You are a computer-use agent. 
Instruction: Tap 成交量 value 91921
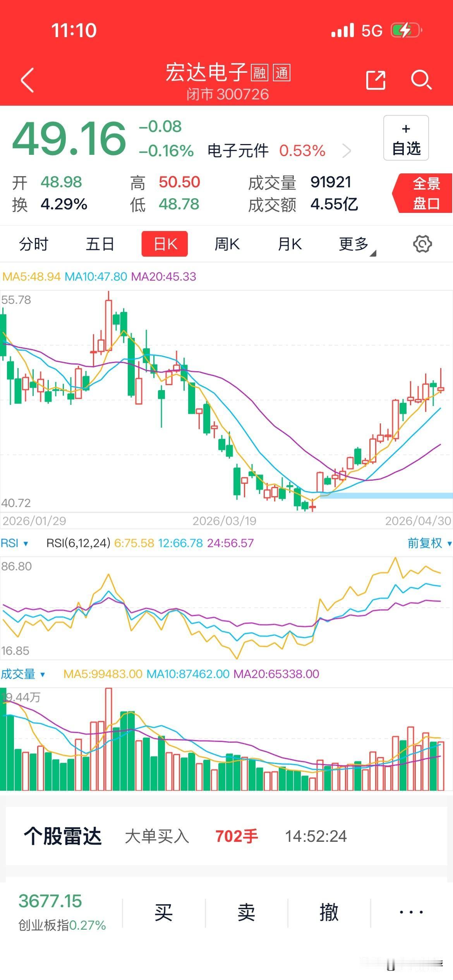pos(331,182)
